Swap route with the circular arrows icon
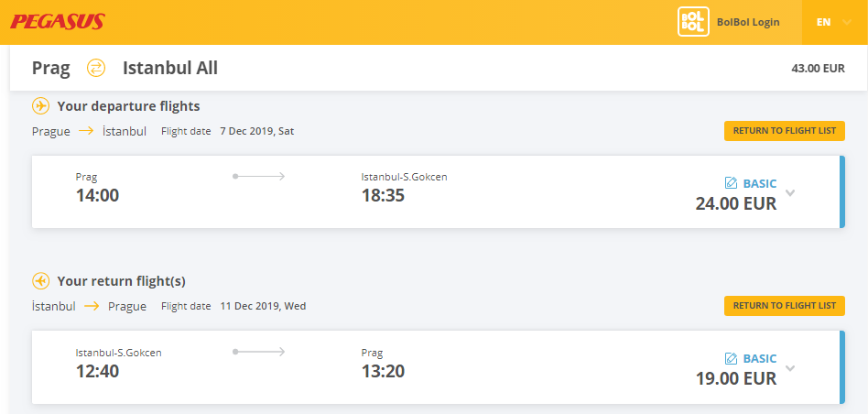The width and height of the screenshot is (868, 414). point(96,68)
